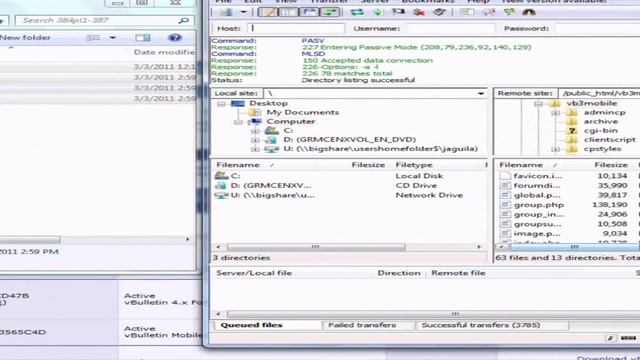Viewport: 640px width, 360px height.
Task: Click local file list horizontal scrollbar
Action: tap(316, 247)
